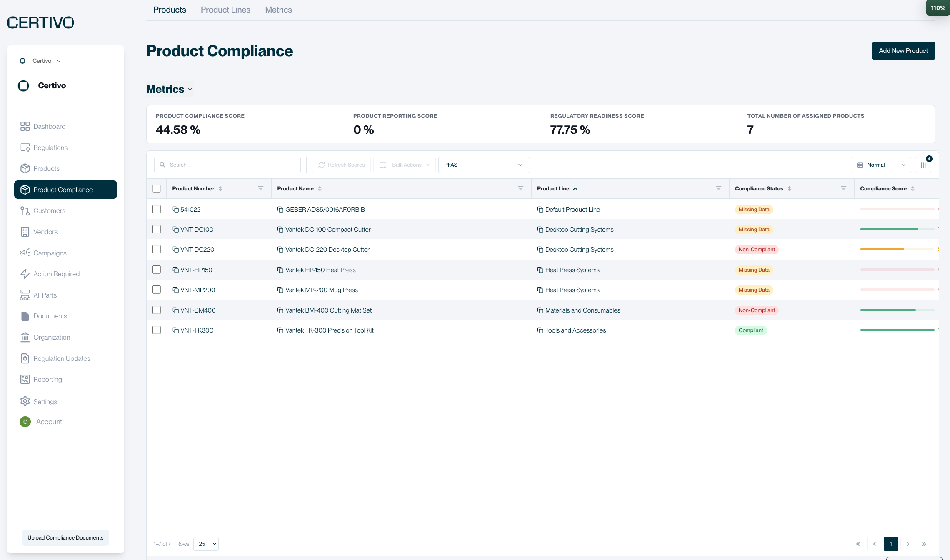Go to the next page arrow

coord(907,544)
